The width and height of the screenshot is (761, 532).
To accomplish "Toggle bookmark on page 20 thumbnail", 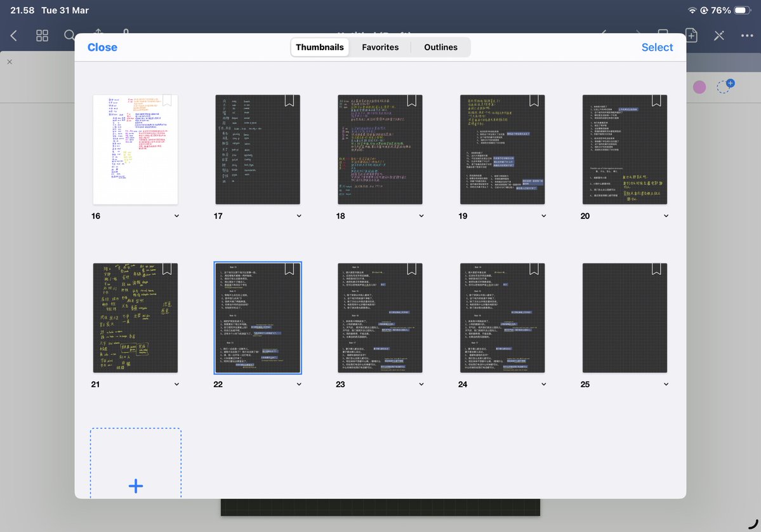I will (x=656, y=100).
